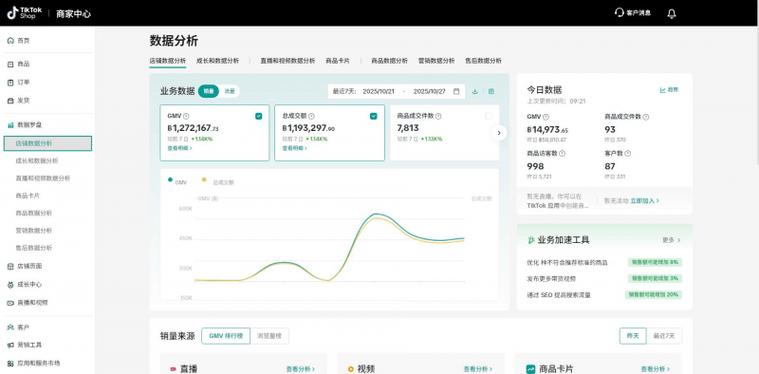Click the table settings icon beside download
This screenshot has height=374, width=759.
[x=491, y=91]
